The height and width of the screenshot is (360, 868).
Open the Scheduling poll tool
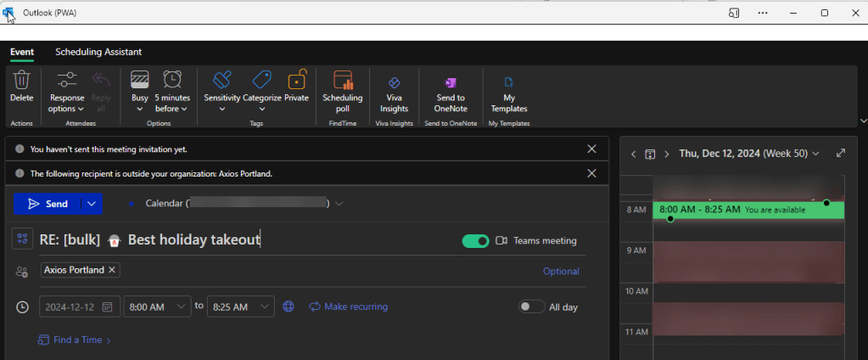tap(342, 89)
